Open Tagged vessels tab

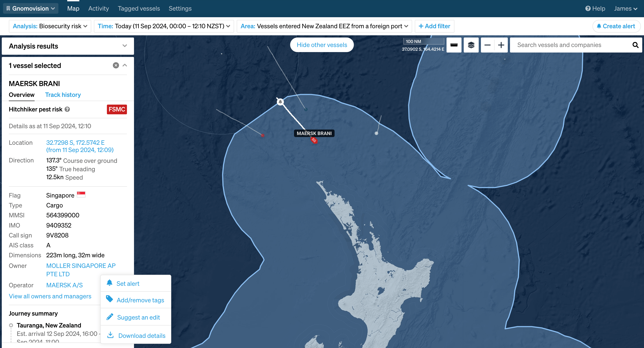(139, 9)
